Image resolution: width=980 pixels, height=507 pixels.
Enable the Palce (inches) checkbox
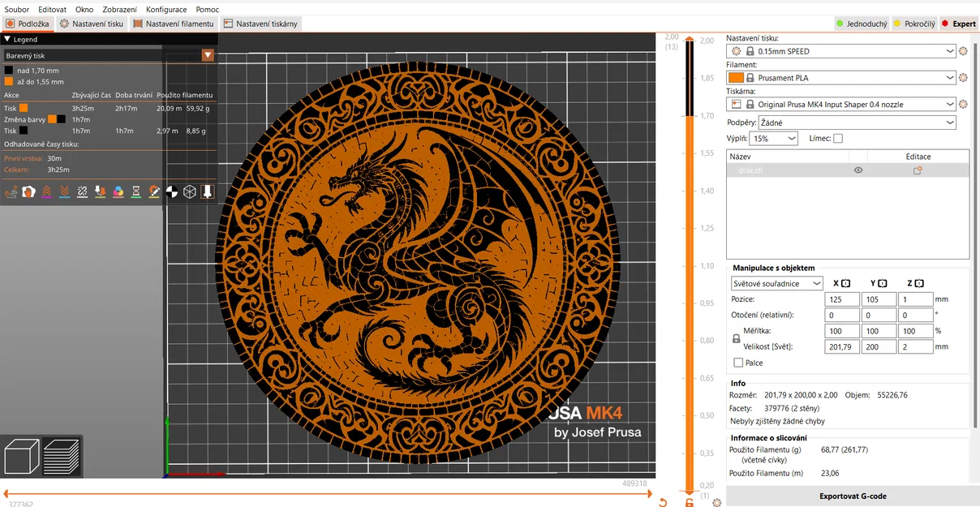click(738, 363)
